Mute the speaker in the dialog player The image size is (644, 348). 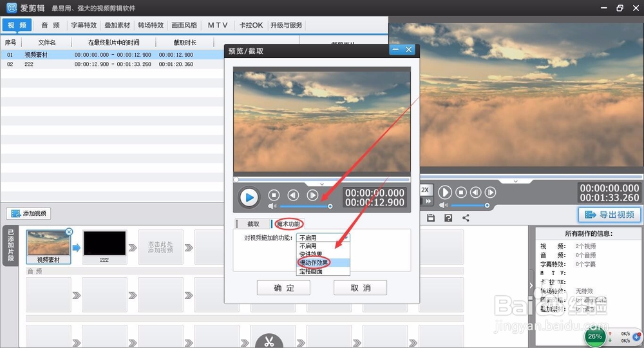(272, 206)
